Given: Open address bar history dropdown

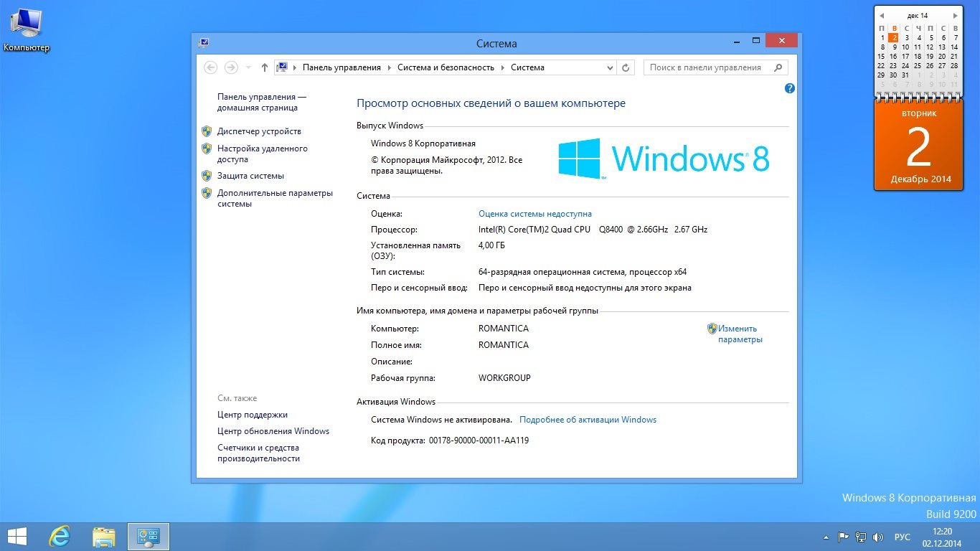Looking at the screenshot, I should point(611,67).
